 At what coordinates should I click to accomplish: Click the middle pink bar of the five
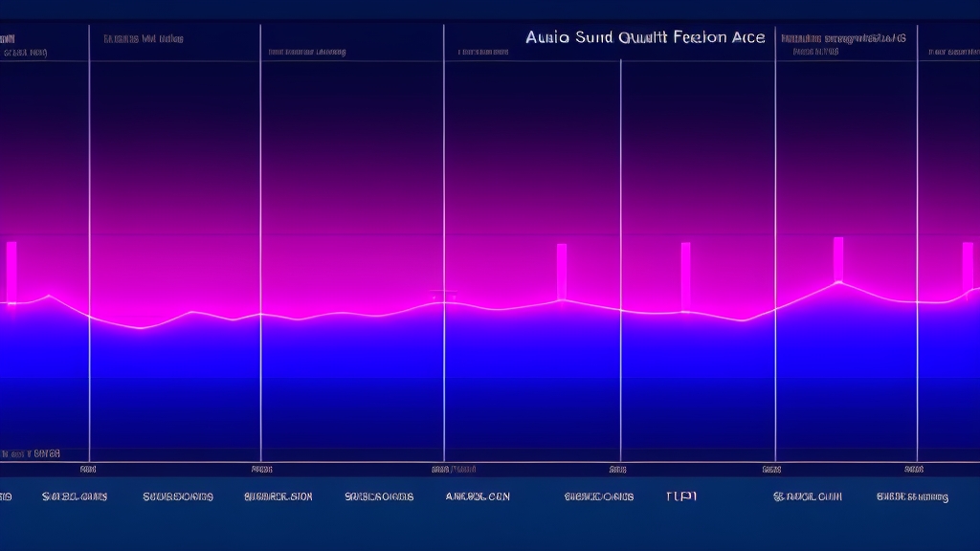[685, 275]
